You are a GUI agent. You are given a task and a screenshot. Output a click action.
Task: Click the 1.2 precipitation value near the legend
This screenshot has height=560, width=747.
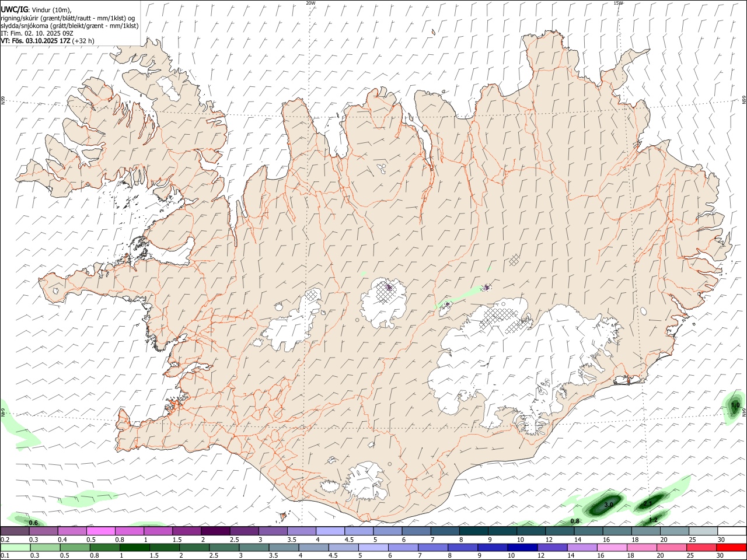tap(653, 520)
